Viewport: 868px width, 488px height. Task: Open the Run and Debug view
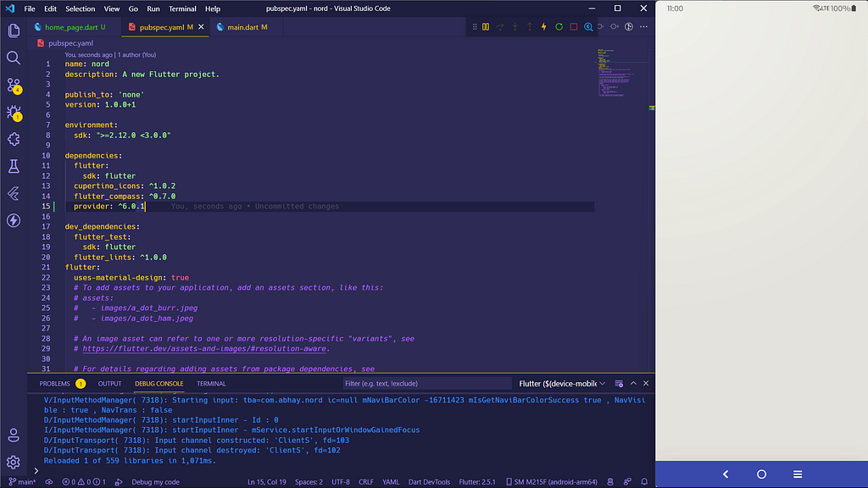point(14,113)
